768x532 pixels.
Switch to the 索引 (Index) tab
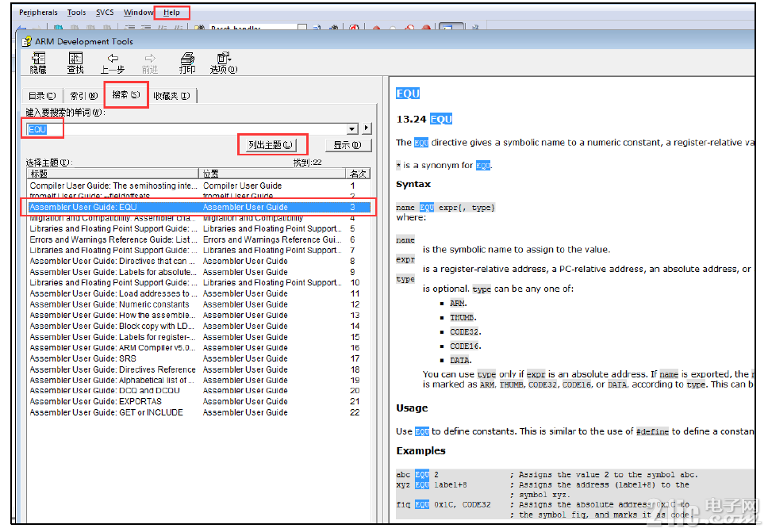click(84, 96)
